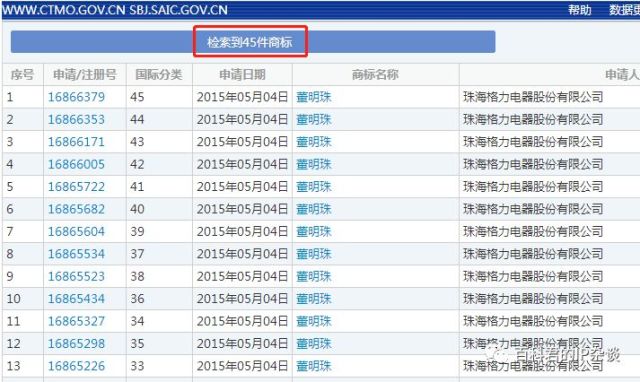Open registration number 16866353
The width and height of the screenshot is (640, 382).
coord(76,120)
